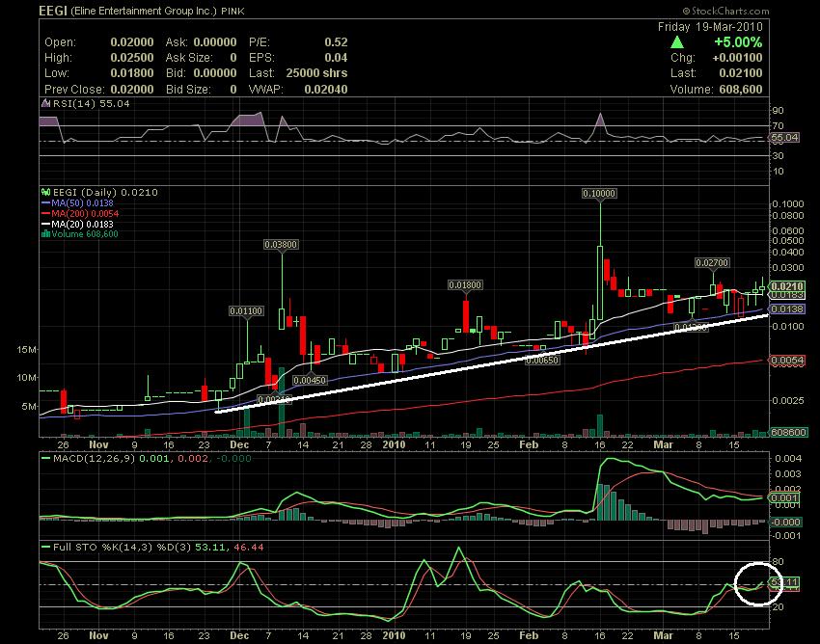The image size is (820, 644).
Task: Select the Open price value 0.02000
Action: tap(132, 42)
